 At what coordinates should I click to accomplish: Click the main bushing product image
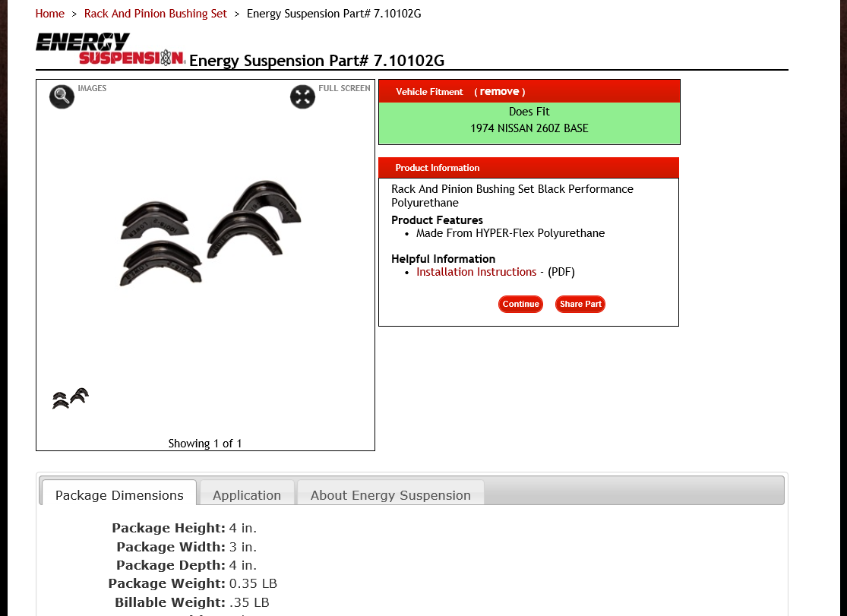pyautogui.click(x=210, y=233)
